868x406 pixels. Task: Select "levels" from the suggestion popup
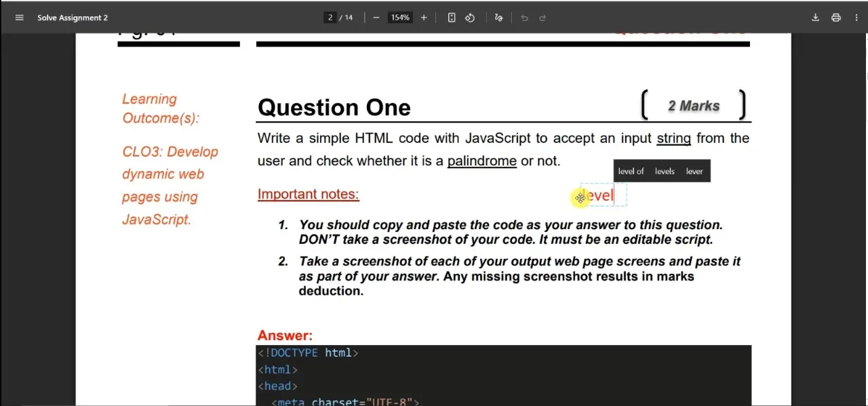point(665,171)
